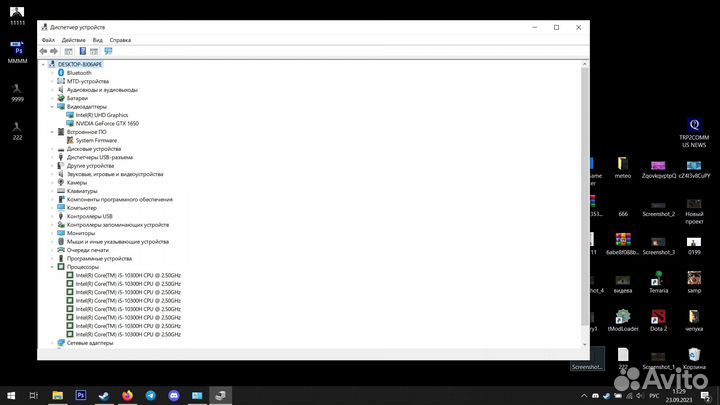Select the System Firmware item

point(96,141)
